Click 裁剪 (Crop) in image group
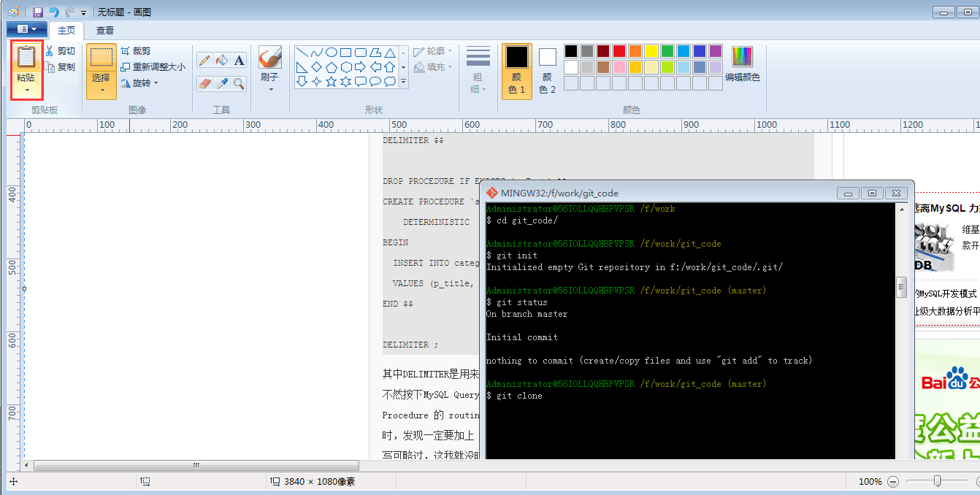This screenshot has height=495, width=980. pos(136,51)
